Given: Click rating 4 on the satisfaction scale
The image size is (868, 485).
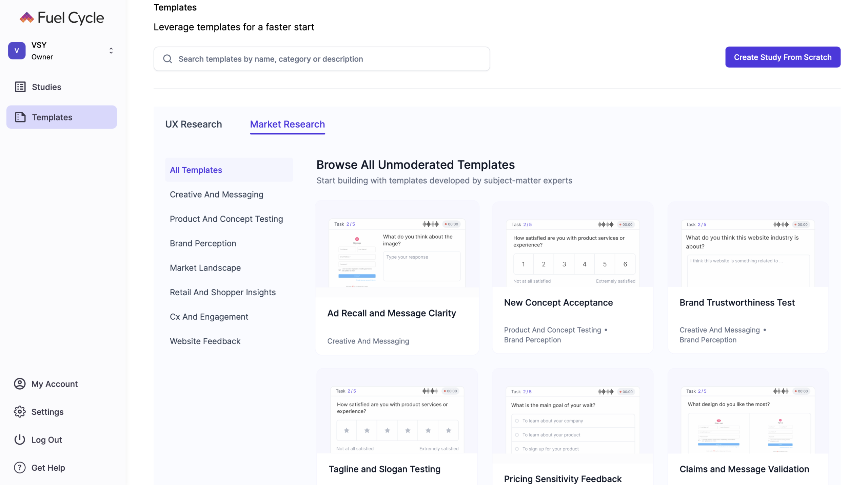Looking at the screenshot, I should 584,264.
